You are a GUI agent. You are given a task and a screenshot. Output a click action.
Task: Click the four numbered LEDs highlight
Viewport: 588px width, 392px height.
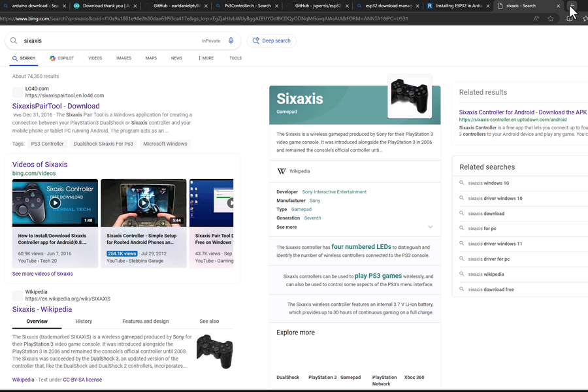361,247
